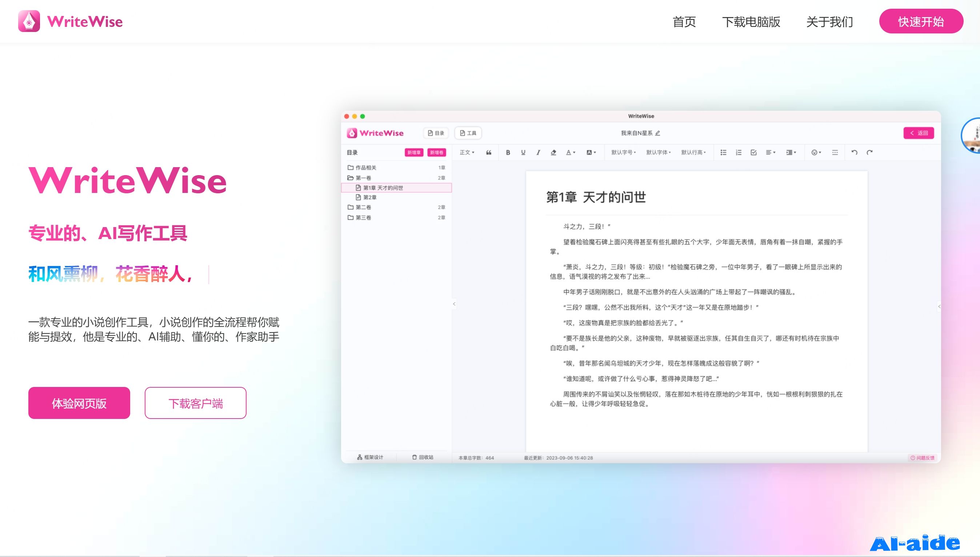Click the 体验网页版 button
Screen dimensions: 980x557
click(x=79, y=403)
